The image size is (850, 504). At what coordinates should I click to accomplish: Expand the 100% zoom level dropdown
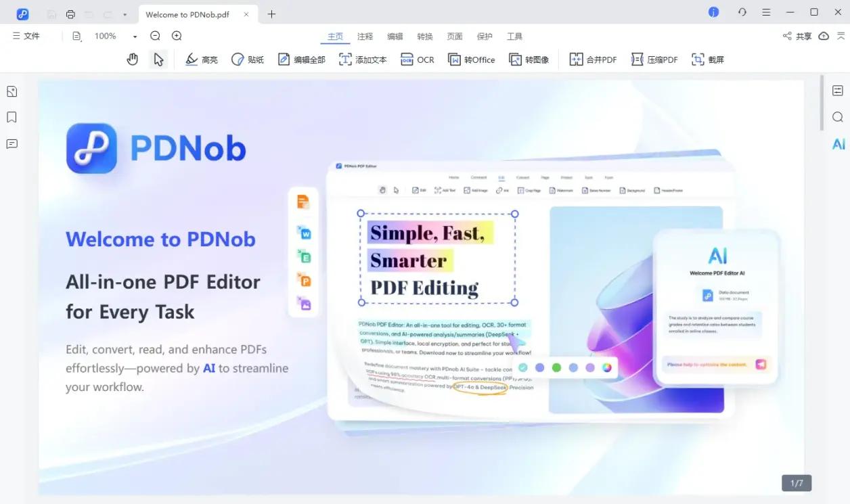(135, 37)
